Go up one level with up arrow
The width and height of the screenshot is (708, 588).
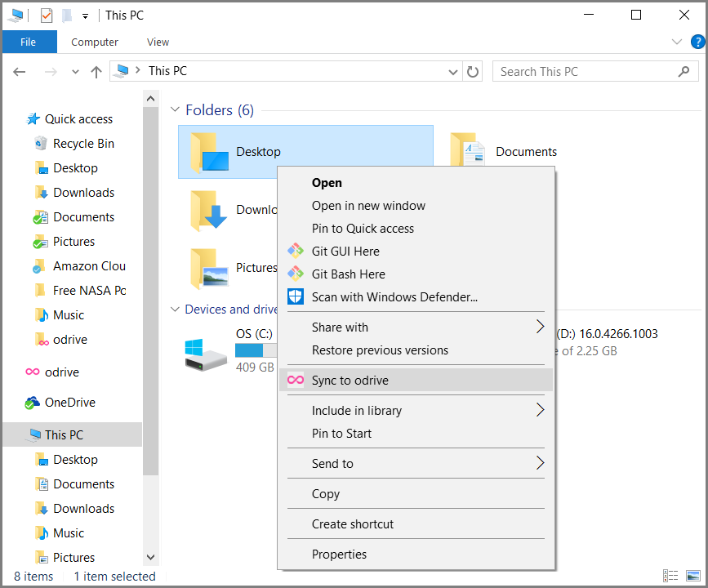[x=96, y=72]
